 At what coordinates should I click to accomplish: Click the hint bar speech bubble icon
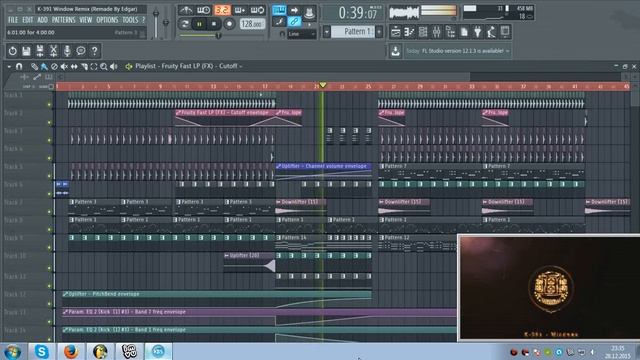[81, 51]
